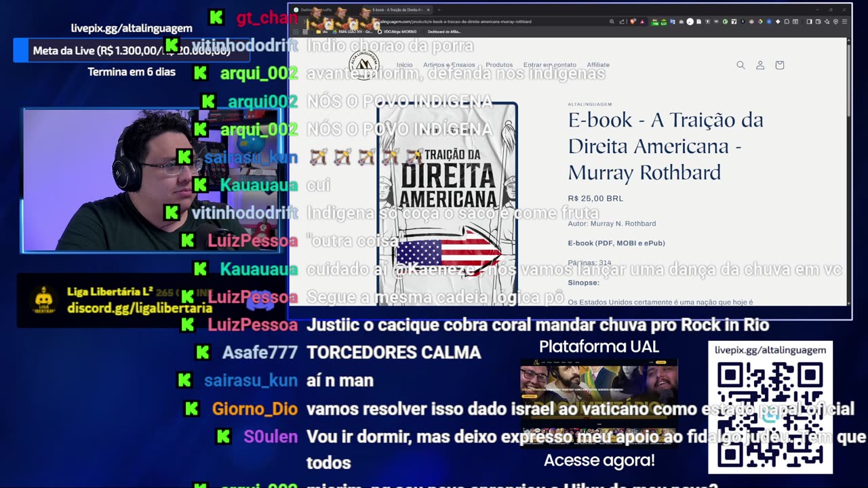Click the 'Plataforma UAL' heading
This screenshot has height=488, width=868.
tap(599, 346)
